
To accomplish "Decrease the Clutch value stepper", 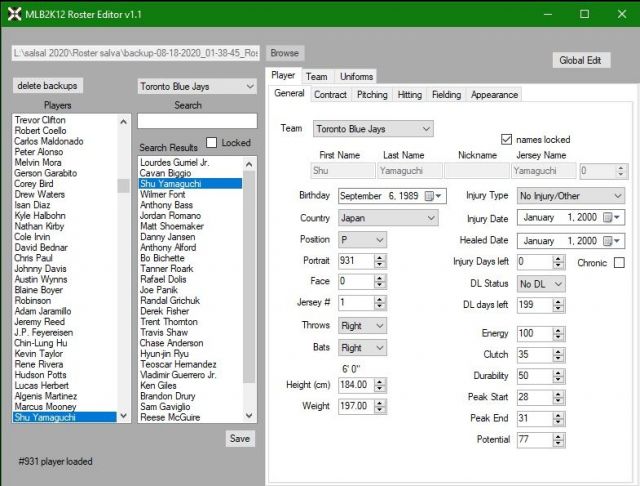I will (558, 358).
